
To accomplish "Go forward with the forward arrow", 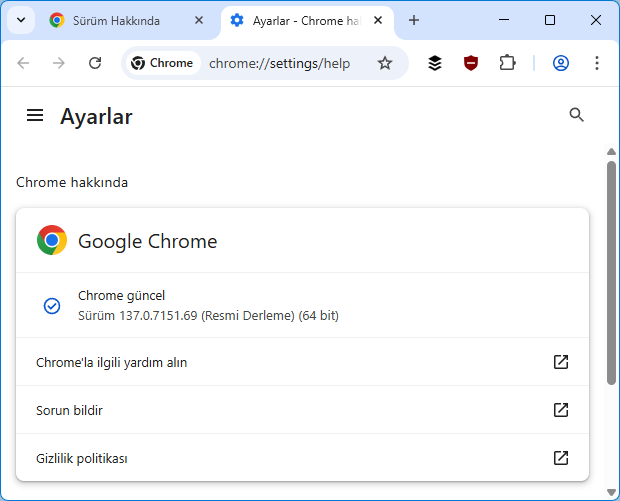I will pos(59,63).
